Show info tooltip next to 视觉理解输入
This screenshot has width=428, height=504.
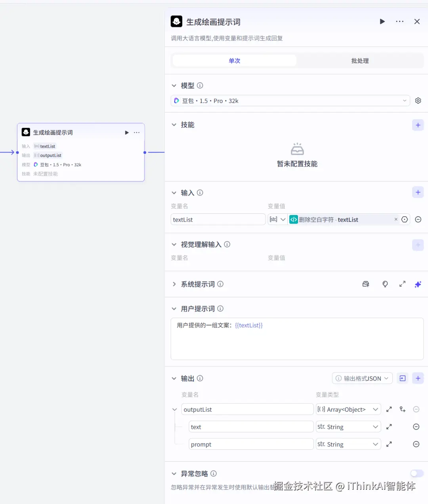coord(227,245)
